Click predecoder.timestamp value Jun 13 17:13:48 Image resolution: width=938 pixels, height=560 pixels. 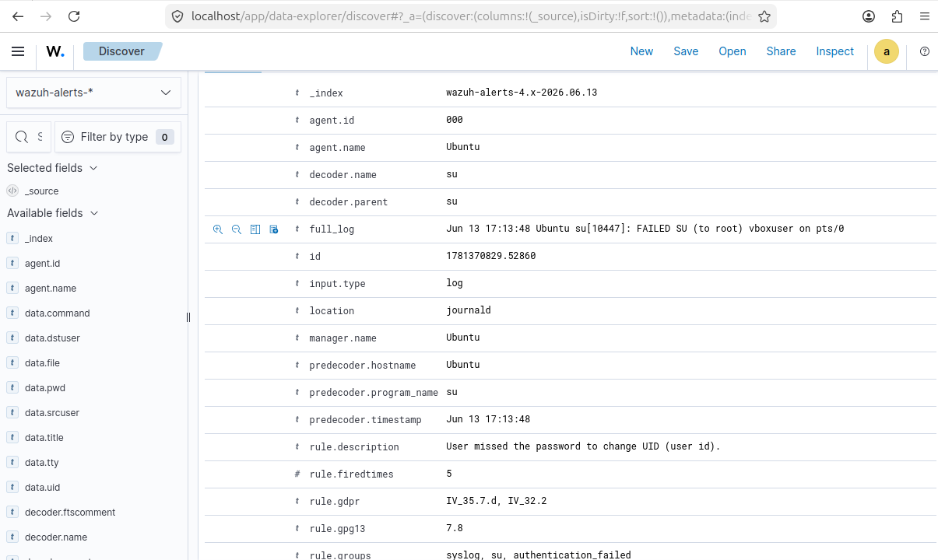coord(488,419)
